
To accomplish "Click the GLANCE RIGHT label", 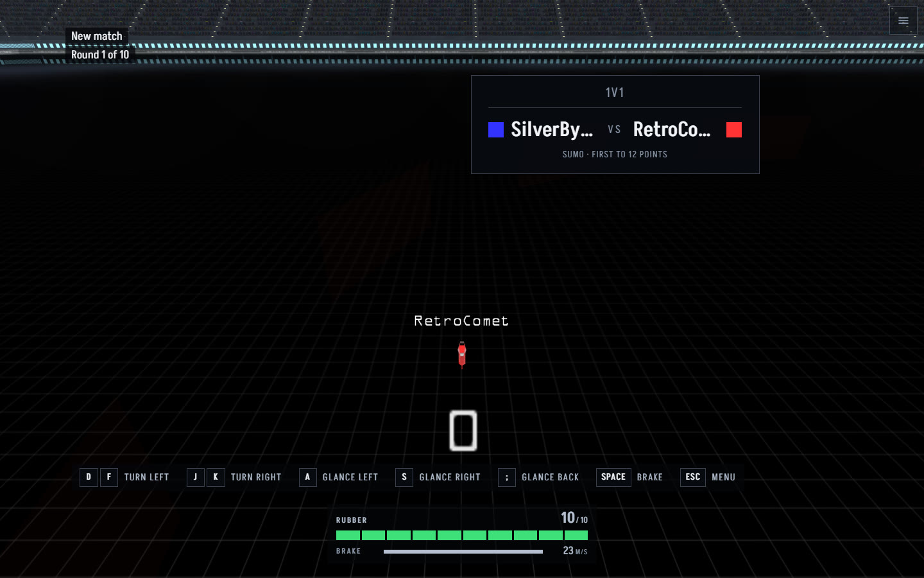I will click(x=450, y=477).
